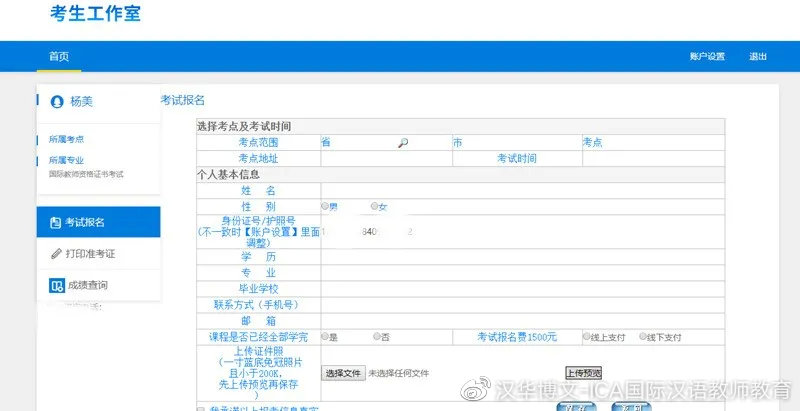This screenshot has width=800, height=411.
Task: Click the 考点 exam site selector field
Action: point(654,143)
